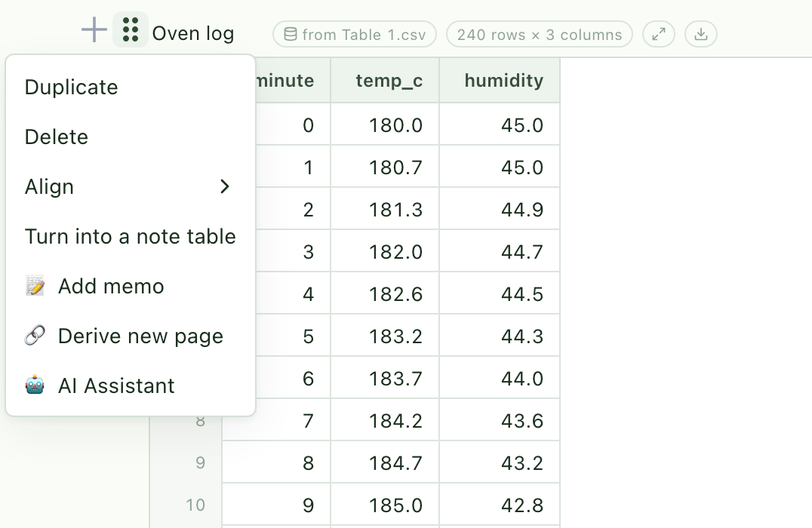Viewport: 812px width, 528px height.
Task: Select the AI Assistant menu entry
Action: tap(131, 385)
